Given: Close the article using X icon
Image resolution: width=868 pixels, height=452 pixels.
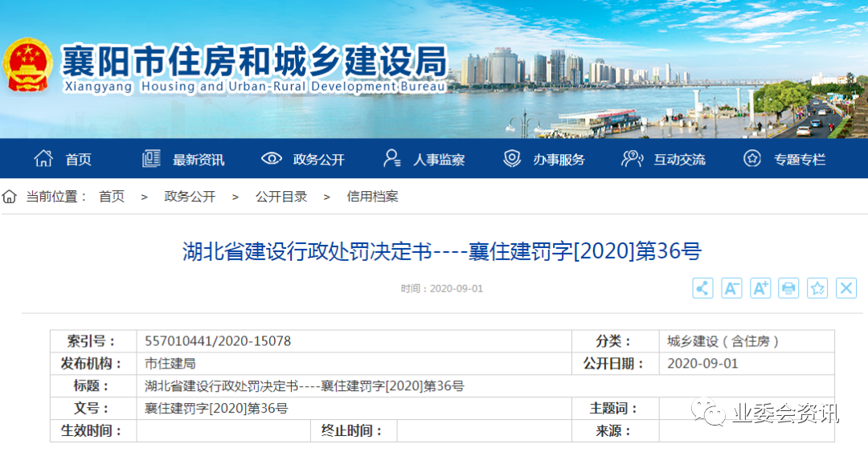Looking at the screenshot, I should (x=846, y=288).
